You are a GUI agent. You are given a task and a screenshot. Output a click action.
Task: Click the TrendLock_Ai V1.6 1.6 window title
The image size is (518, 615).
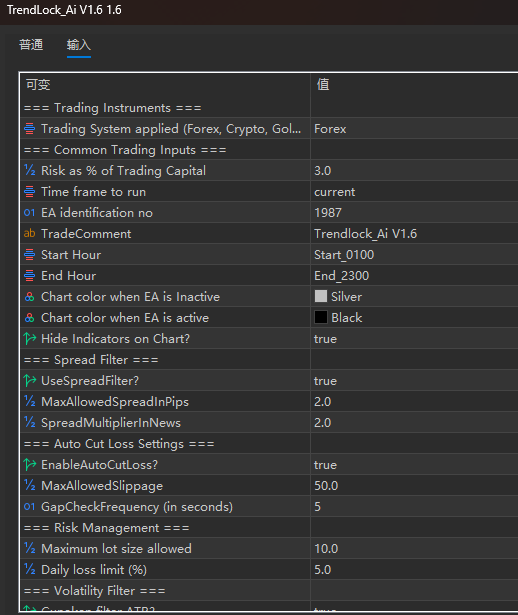64,10
